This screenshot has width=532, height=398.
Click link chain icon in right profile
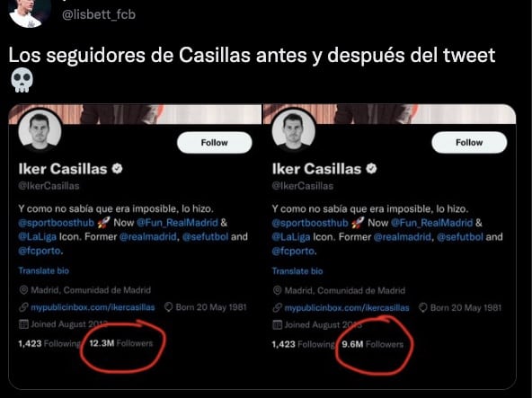[x=277, y=308]
